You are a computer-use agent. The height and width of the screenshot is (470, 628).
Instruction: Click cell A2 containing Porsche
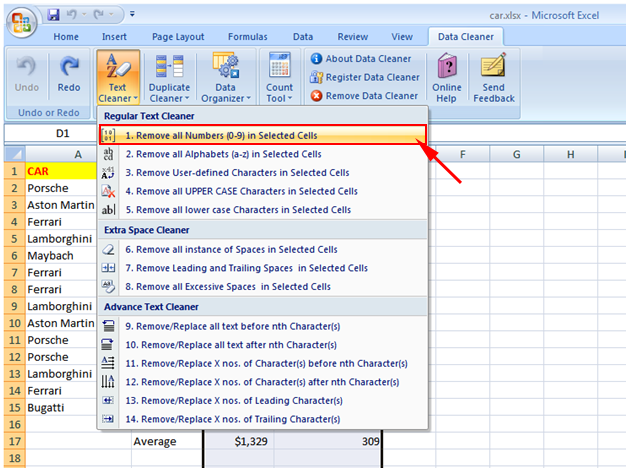click(61, 188)
